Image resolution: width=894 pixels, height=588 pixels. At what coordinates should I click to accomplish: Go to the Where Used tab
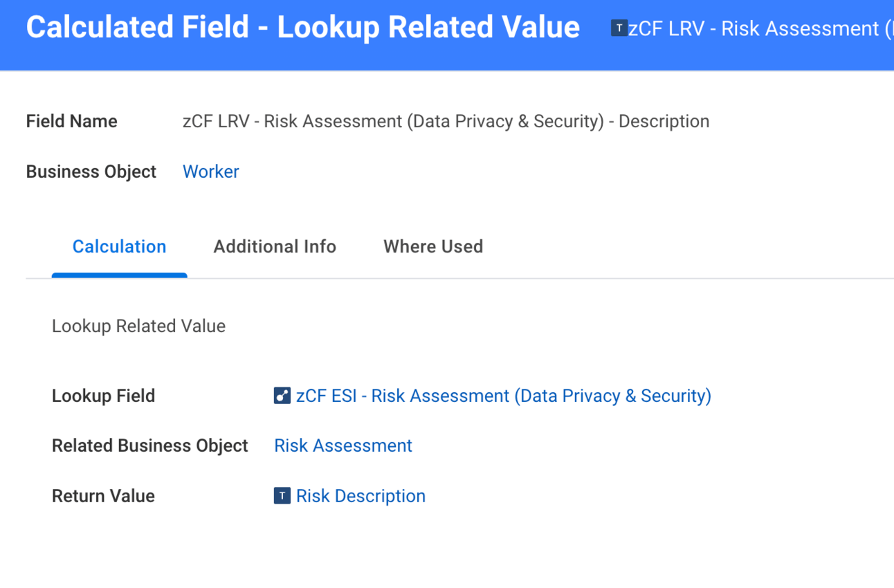tap(433, 247)
